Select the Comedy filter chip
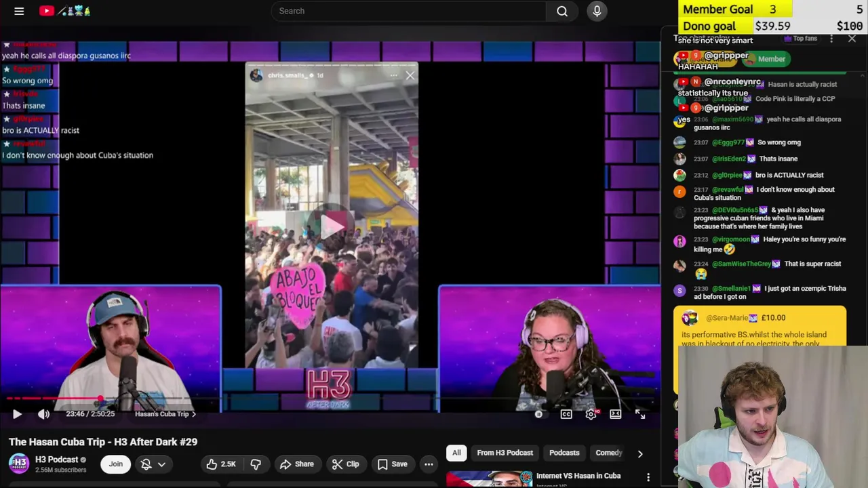868x488 pixels. 608,453
